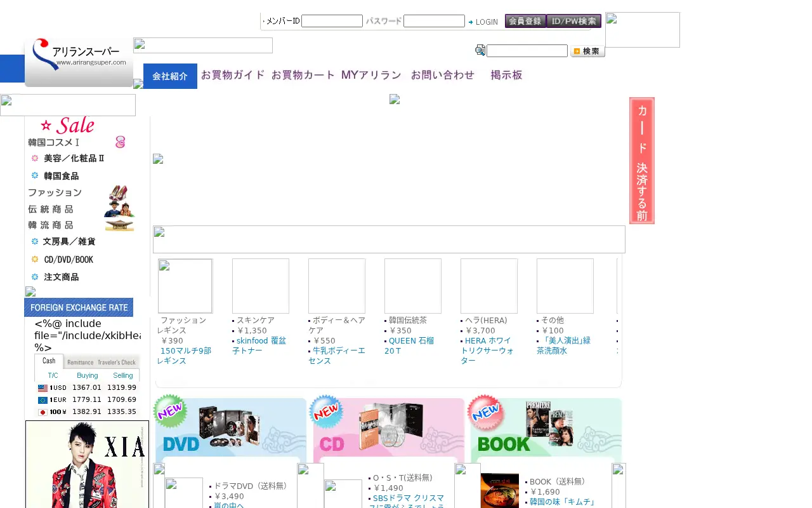Click the 検索 search button
The width and height of the screenshot is (812, 508).
pyautogui.click(x=587, y=51)
